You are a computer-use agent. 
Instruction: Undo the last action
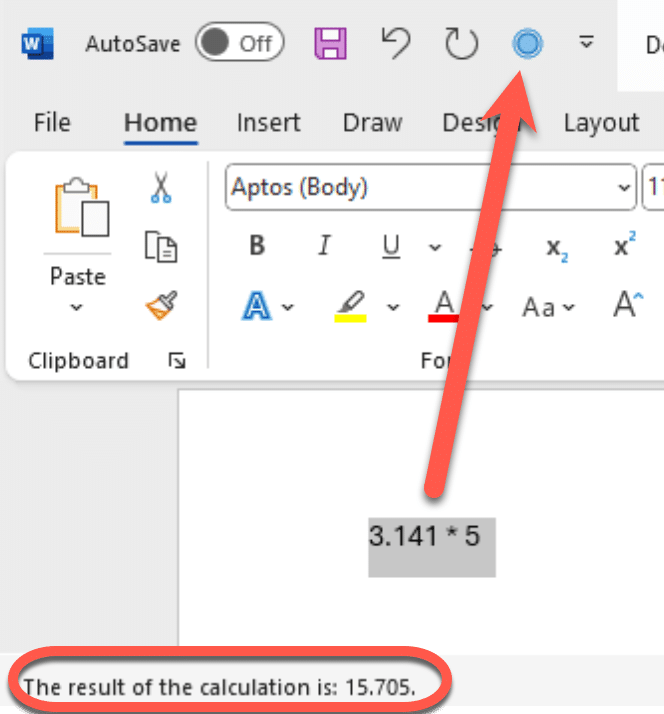tap(395, 43)
